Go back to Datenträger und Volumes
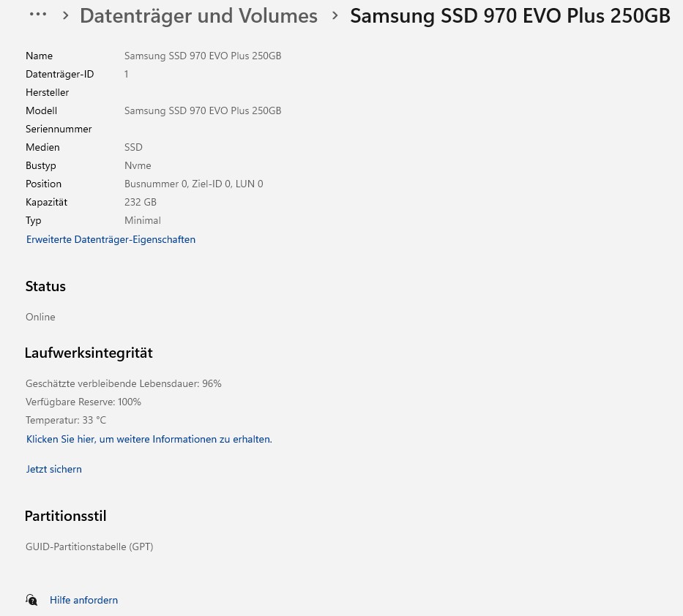Image resolution: width=683 pixels, height=616 pixels. (198, 15)
